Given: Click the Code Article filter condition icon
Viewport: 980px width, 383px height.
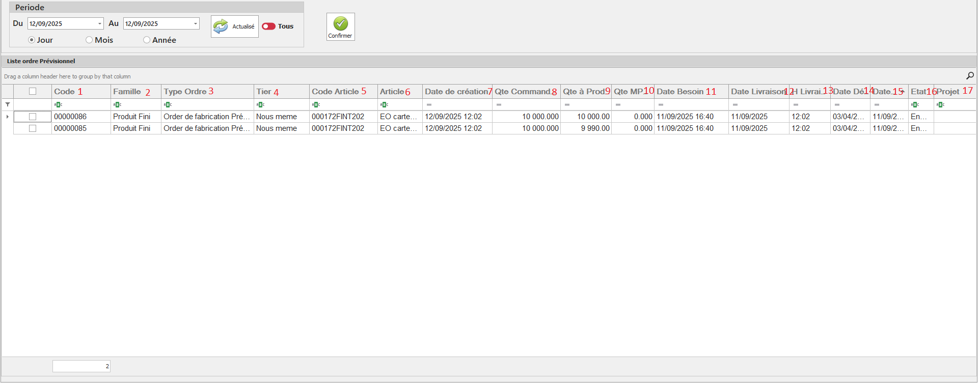Looking at the screenshot, I should (x=316, y=104).
